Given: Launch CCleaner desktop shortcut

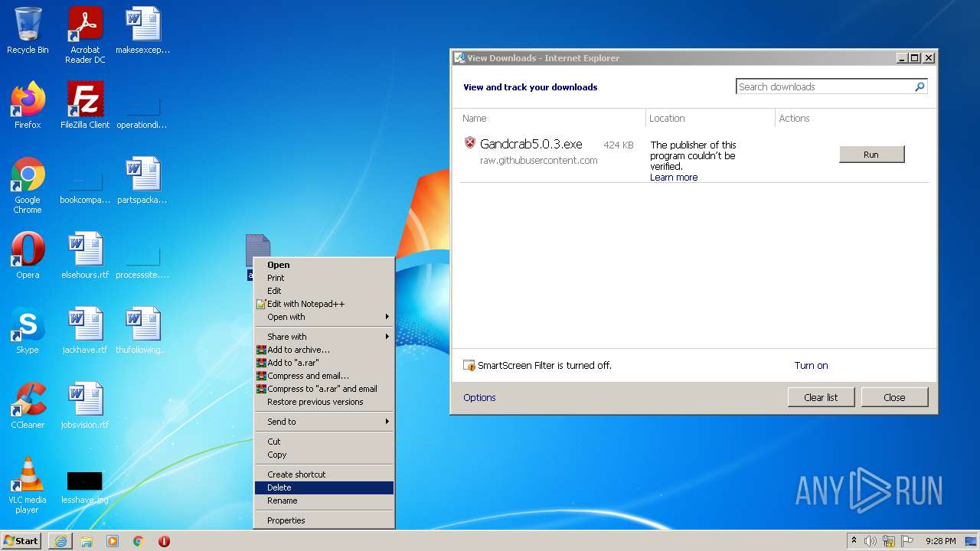Looking at the screenshot, I should tap(28, 406).
